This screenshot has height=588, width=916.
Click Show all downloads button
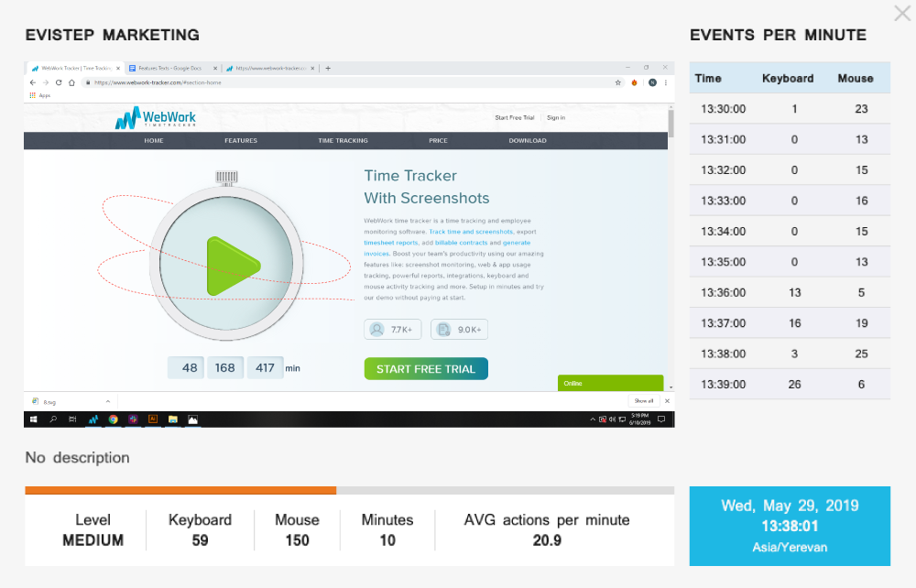[x=644, y=401]
